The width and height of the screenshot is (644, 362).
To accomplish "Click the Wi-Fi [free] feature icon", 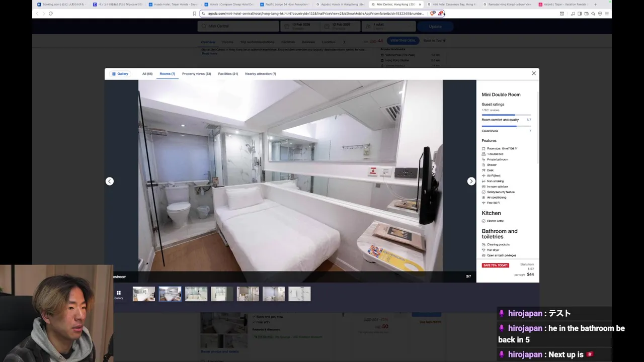I will [x=484, y=175].
